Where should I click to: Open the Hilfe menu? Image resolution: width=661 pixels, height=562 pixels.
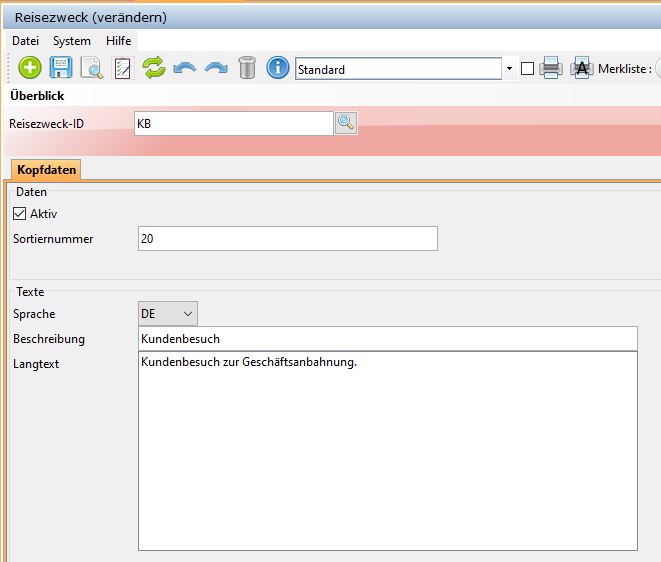(x=118, y=41)
